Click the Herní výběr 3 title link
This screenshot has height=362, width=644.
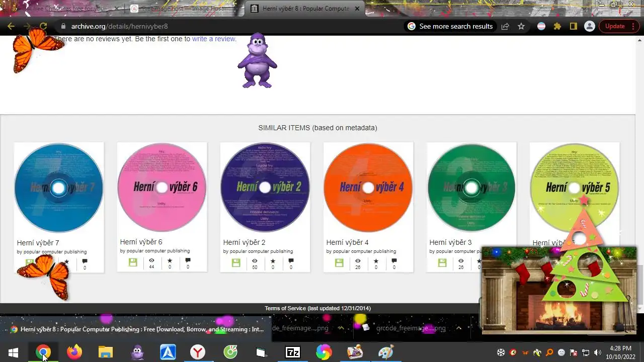point(450,242)
